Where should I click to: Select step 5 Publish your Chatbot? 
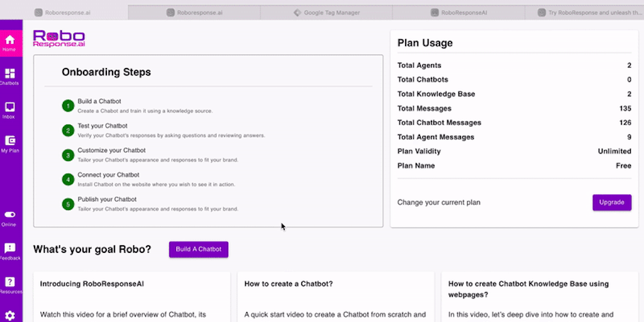point(107,199)
